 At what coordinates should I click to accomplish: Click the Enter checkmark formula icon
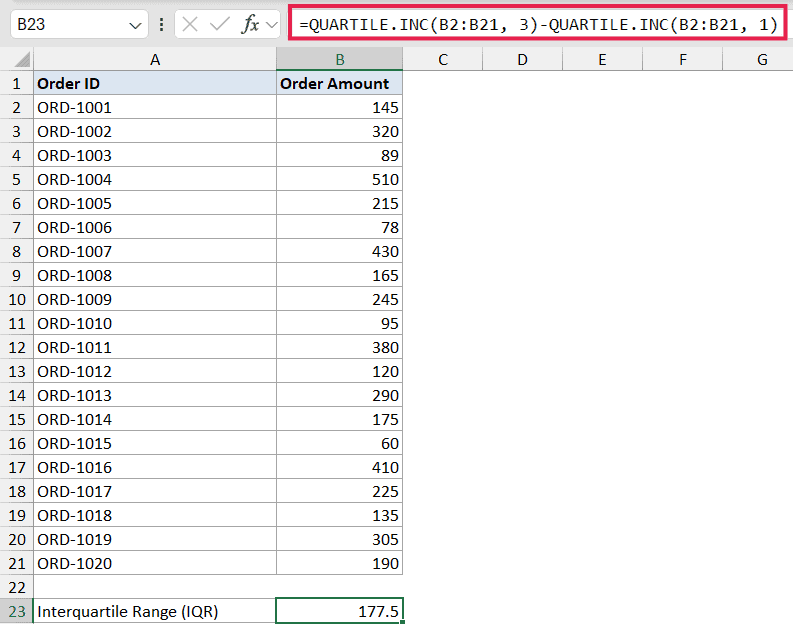click(219, 24)
